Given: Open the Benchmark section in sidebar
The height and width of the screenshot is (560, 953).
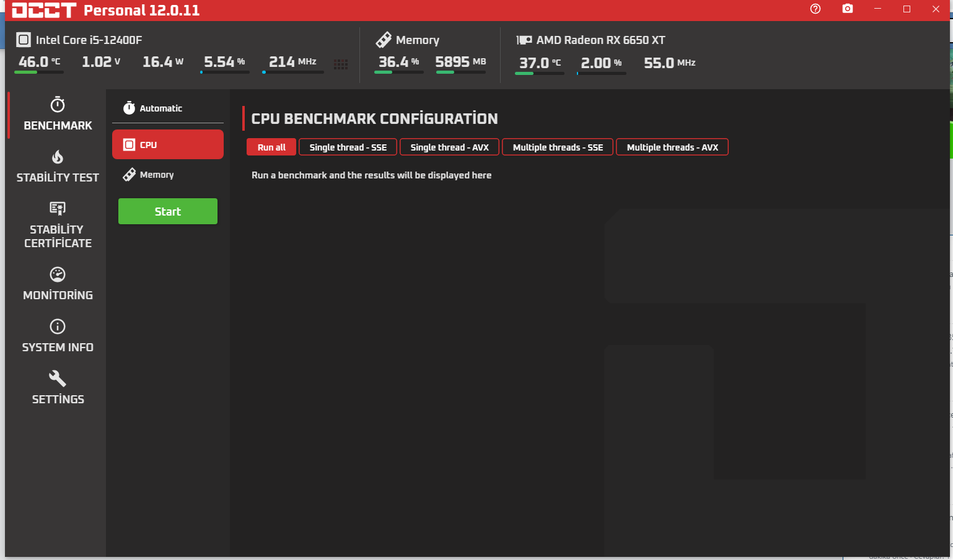Looking at the screenshot, I should [x=58, y=115].
